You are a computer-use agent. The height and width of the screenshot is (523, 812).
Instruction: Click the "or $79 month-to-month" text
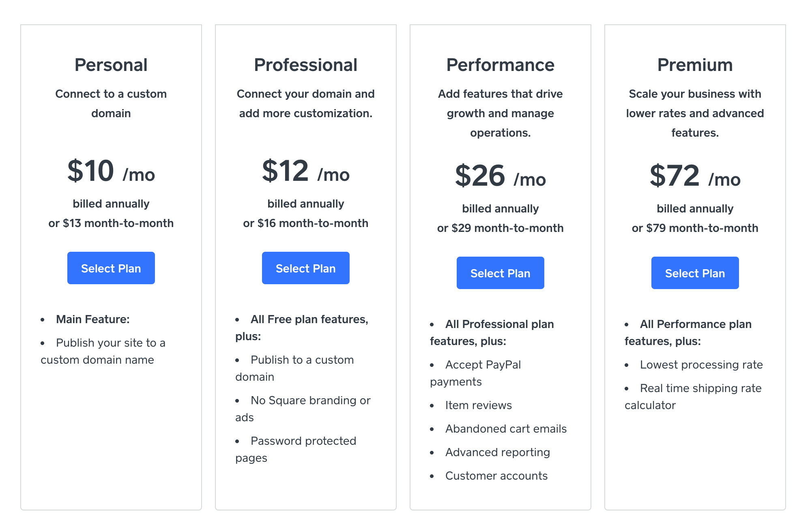tap(695, 228)
